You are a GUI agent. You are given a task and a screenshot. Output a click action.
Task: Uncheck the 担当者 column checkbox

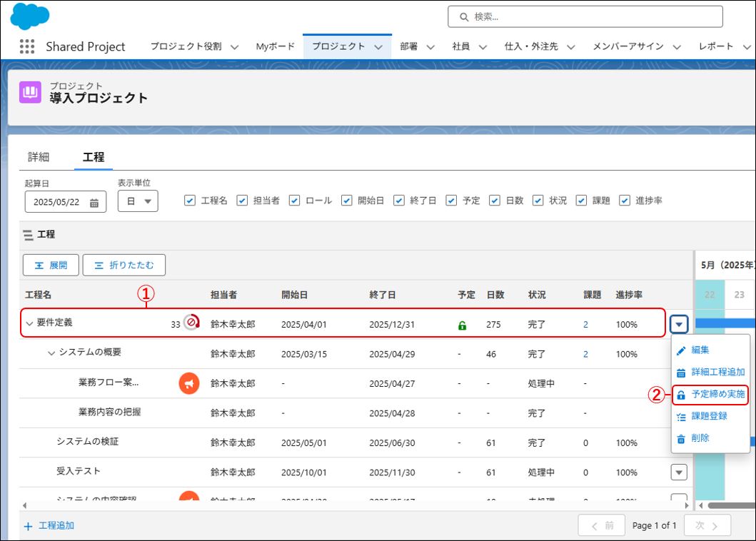click(x=242, y=201)
